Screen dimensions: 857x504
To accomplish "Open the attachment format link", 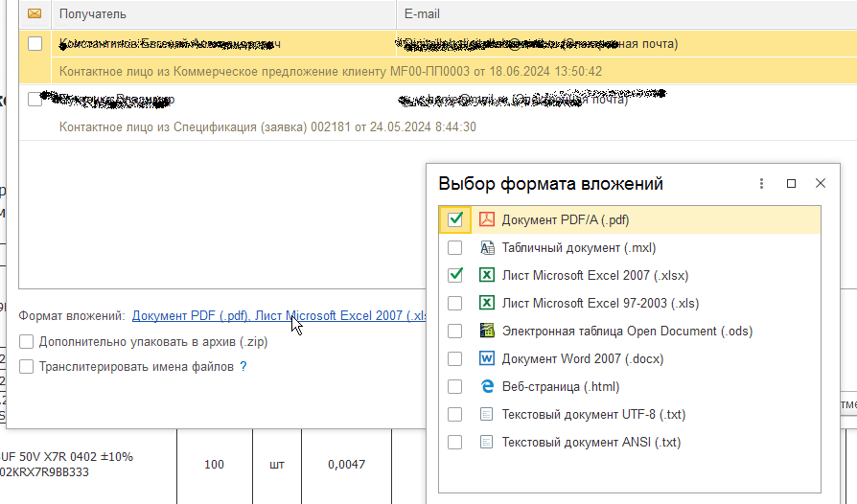I will point(278,315).
